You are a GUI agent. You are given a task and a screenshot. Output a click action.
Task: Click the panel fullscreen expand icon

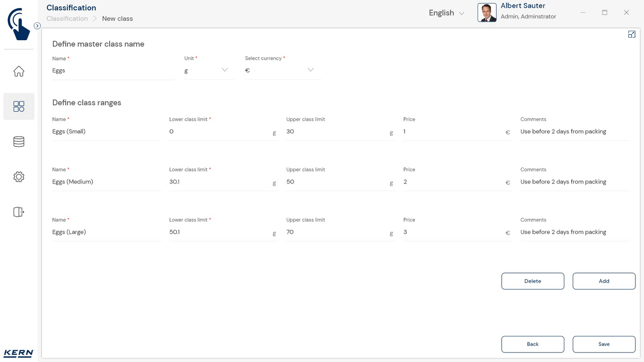click(x=631, y=34)
